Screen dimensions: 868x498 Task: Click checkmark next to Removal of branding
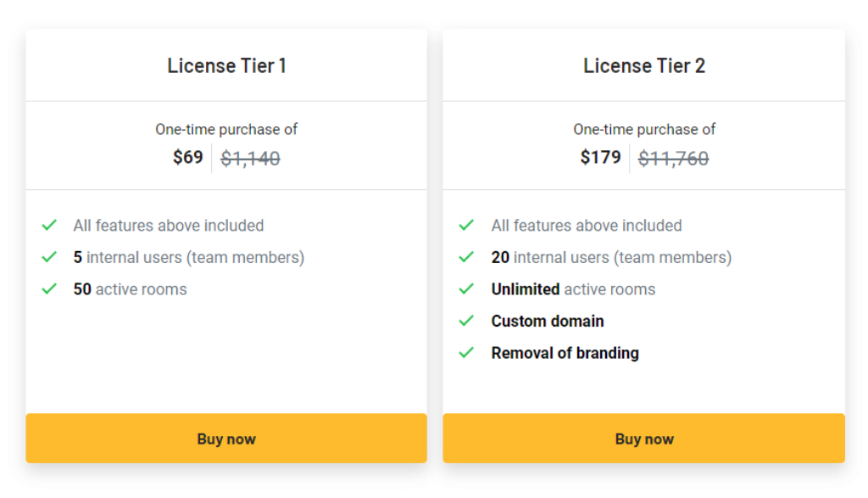[467, 352]
